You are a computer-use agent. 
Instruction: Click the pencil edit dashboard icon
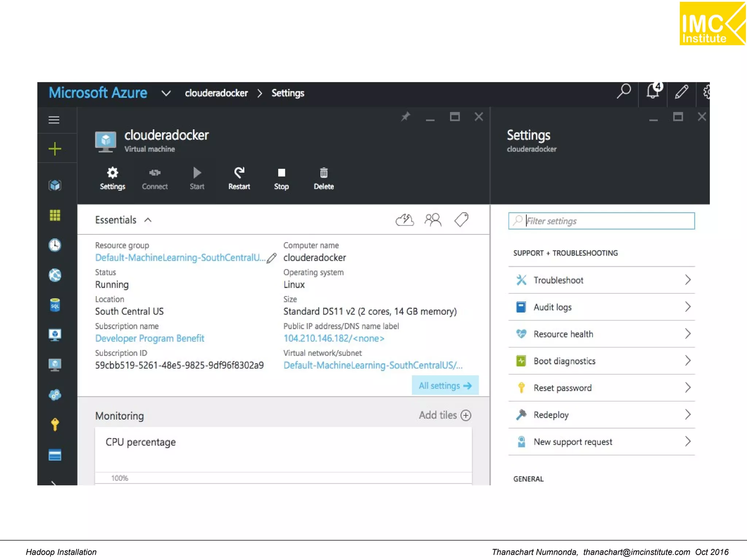click(681, 92)
